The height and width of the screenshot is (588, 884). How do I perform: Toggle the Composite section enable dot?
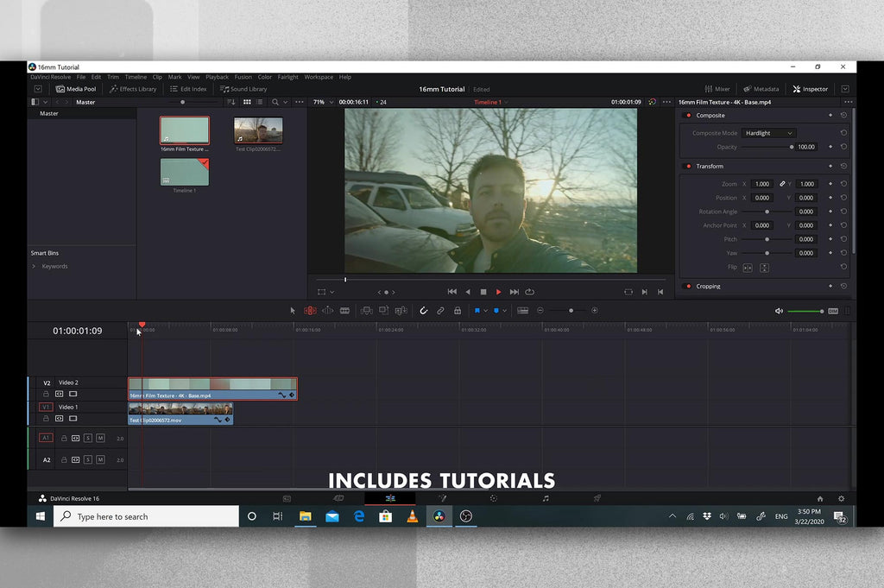[x=688, y=116]
